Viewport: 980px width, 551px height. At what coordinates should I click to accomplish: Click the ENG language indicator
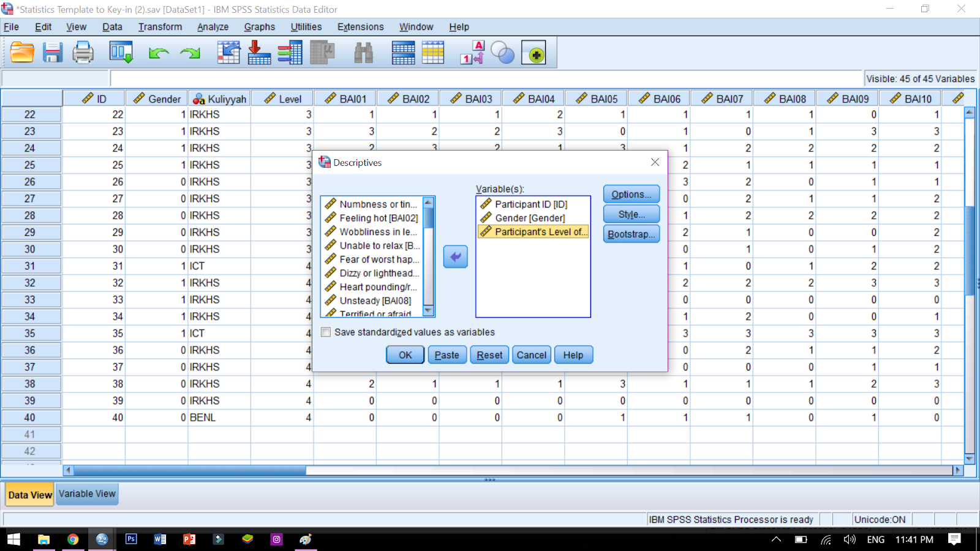[x=876, y=539]
